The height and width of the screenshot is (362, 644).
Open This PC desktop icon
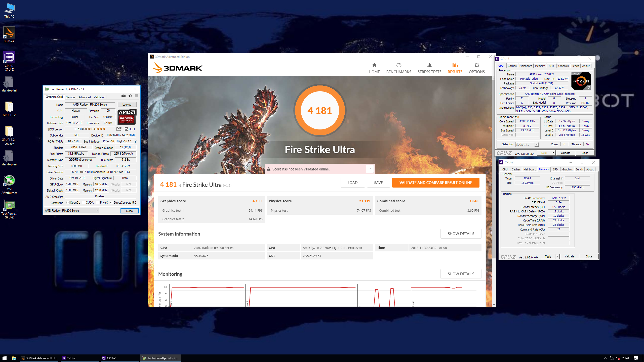(9, 11)
